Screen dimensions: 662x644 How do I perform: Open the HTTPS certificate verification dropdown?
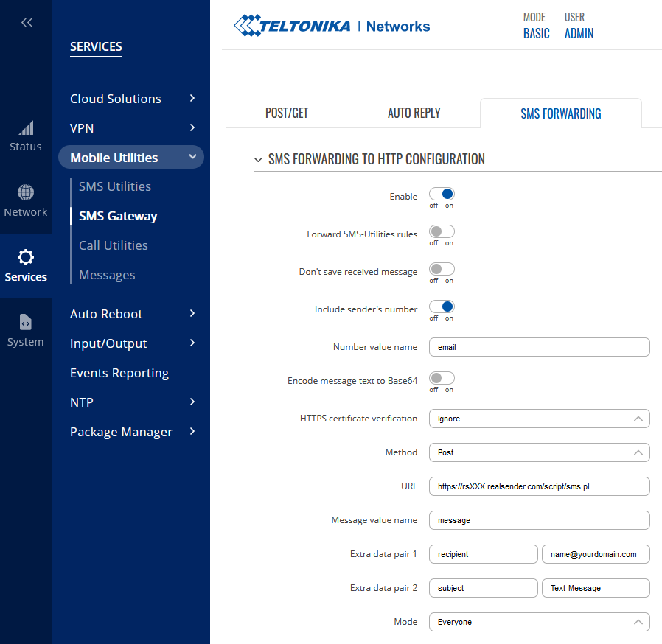(x=539, y=419)
